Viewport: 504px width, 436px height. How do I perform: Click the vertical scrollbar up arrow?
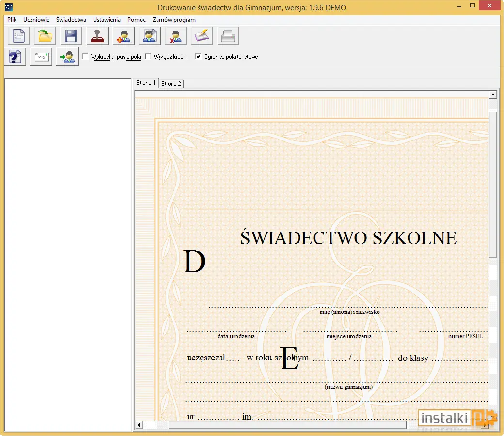coord(493,94)
